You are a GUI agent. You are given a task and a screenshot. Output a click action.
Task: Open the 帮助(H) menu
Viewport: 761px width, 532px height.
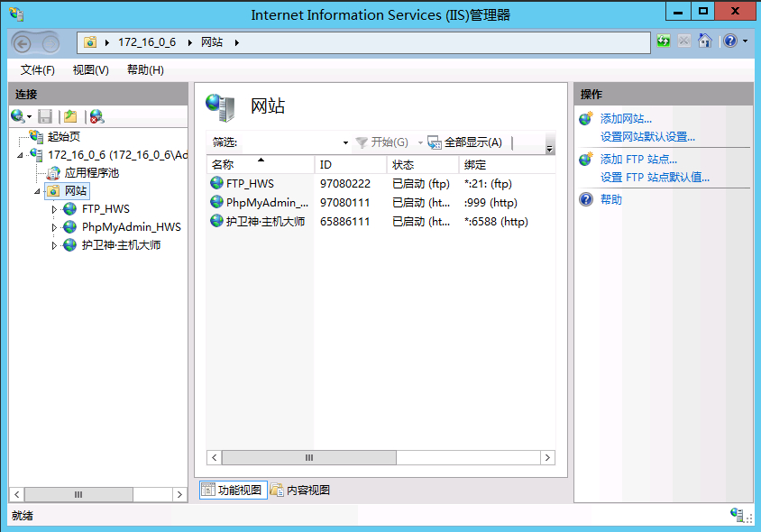point(145,70)
